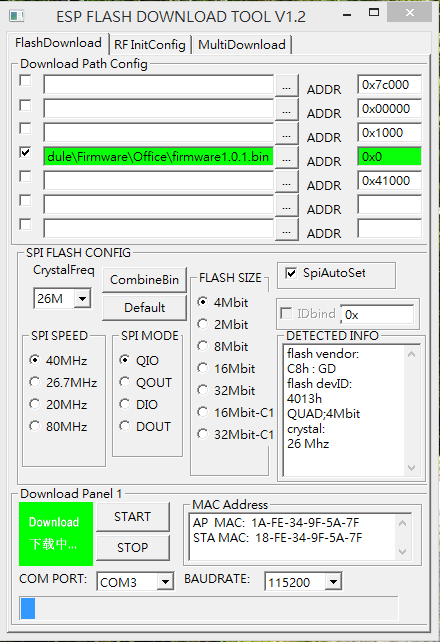Image resolution: width=440 pixels, height=642 pixels.
Task: Open the BAUDRATE dropdown
Action: 334,581
